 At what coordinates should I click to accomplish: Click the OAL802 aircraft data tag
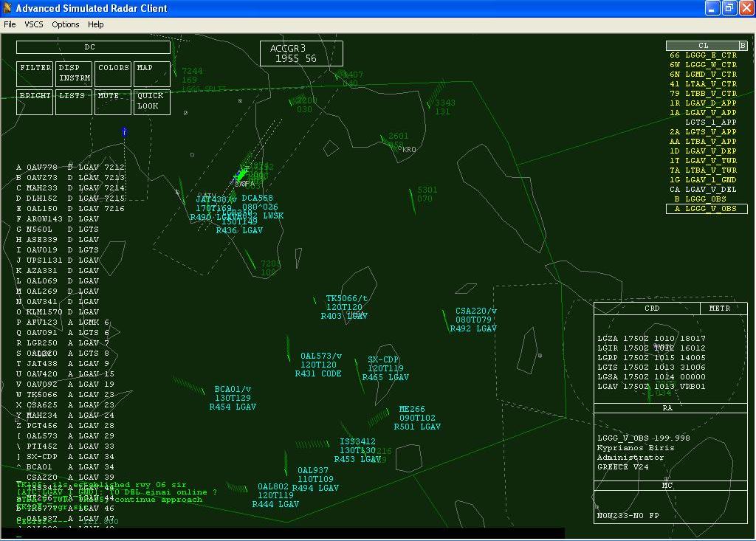[x=276, y=495]
